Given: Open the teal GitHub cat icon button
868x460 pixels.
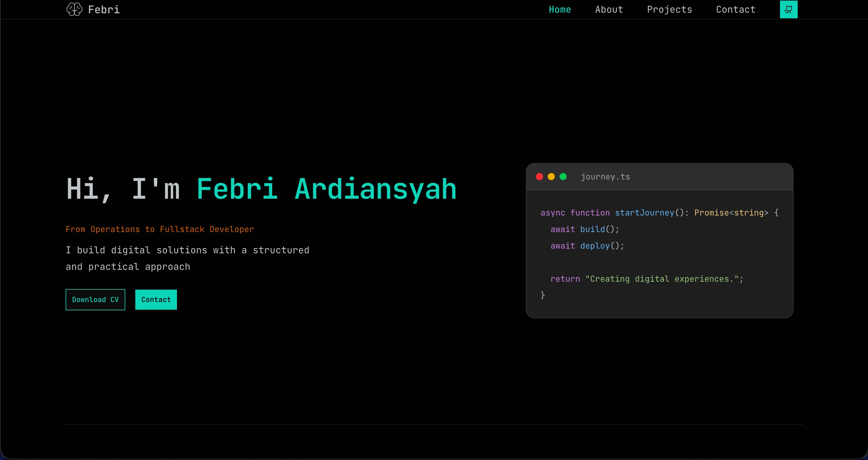Looking at the screenshot, I should tap(789, 9).
